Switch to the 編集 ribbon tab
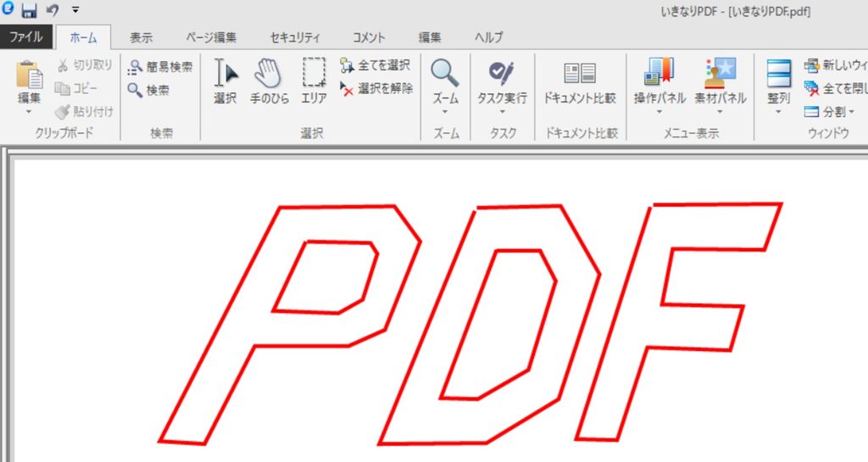The image size is (868, 462). click(430, 37)
